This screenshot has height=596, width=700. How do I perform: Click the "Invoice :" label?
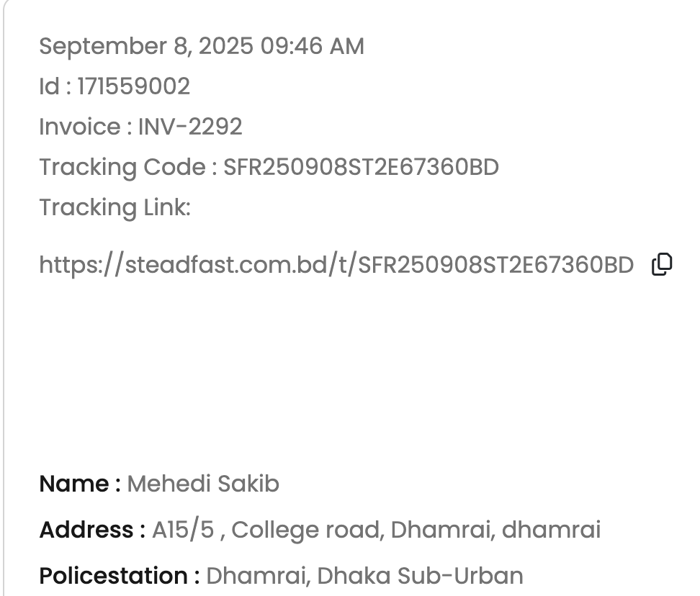tap(85, 127)
